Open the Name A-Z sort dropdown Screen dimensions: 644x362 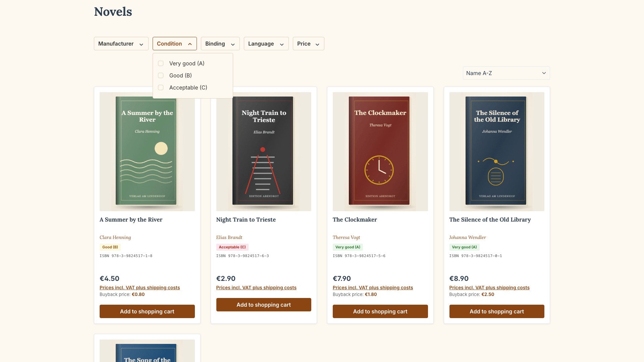tap(506, 73)
